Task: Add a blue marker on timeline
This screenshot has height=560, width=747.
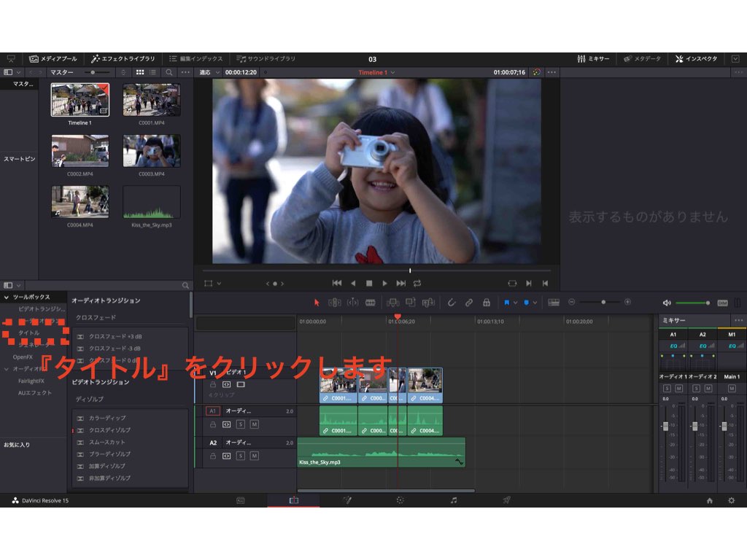Action: pyautogui.click(x=527, y=303)
